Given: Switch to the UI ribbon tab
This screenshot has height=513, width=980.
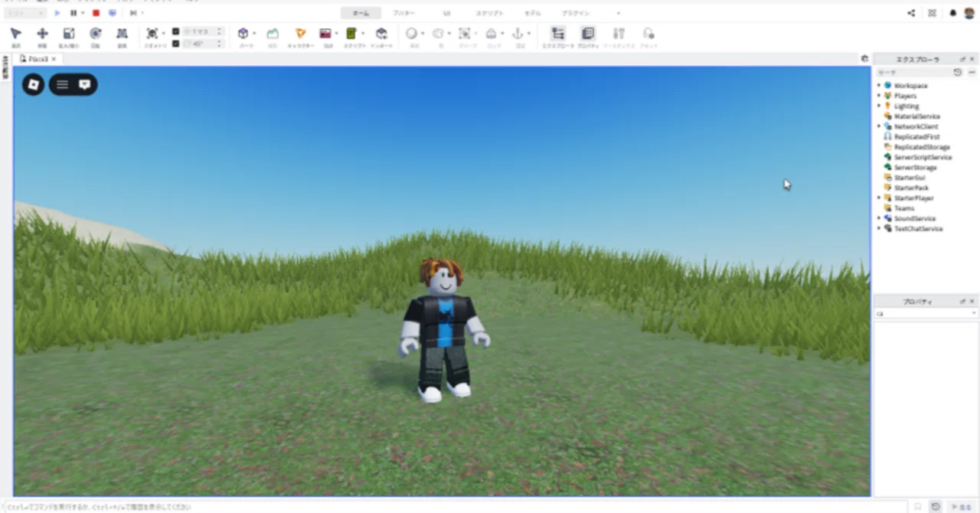Looking at the screenshot, I should coord(446,13).
